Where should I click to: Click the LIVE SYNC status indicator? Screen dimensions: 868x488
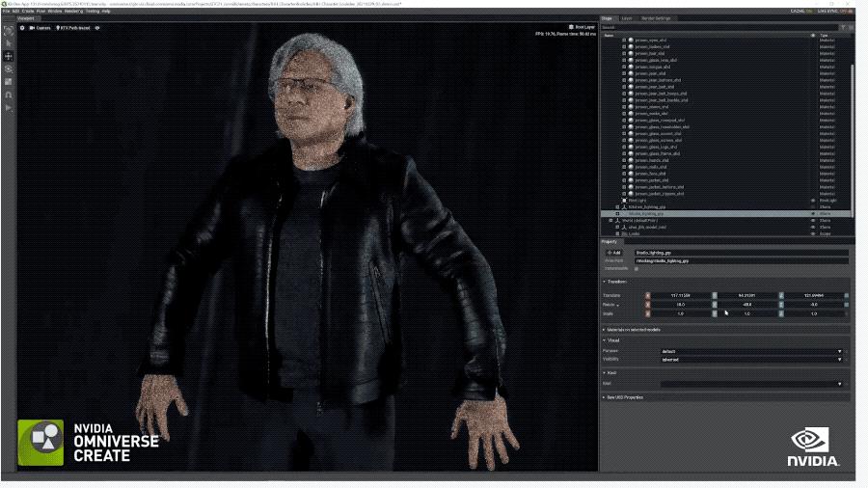pyautogui.click(x=835, y=11)
